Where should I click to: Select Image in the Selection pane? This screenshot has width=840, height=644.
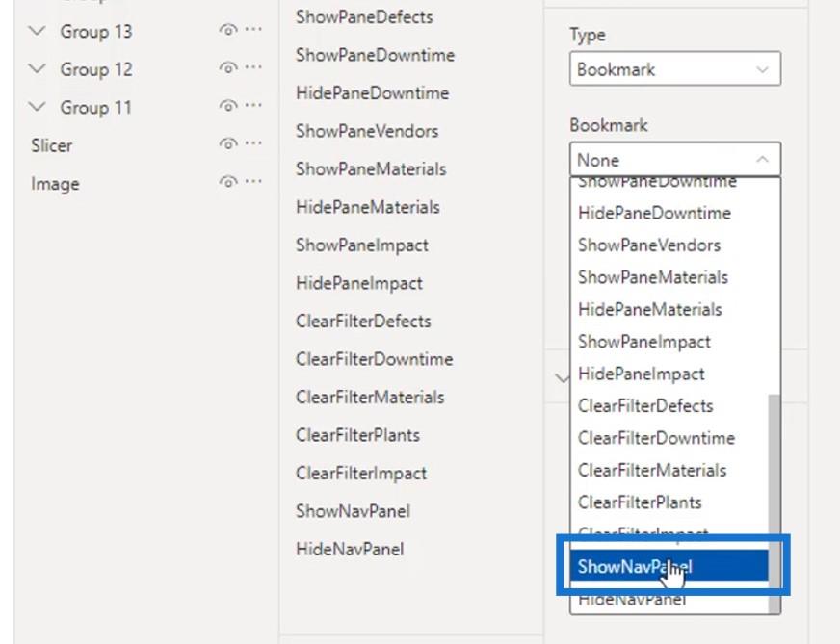pos(55,184)
